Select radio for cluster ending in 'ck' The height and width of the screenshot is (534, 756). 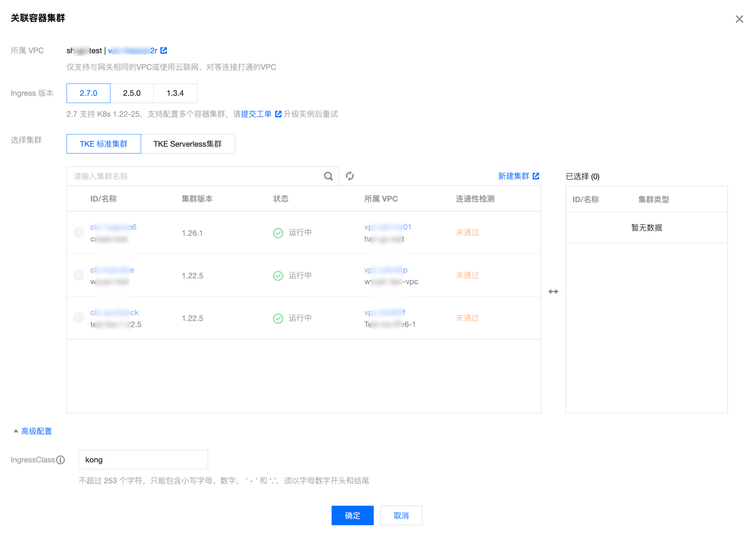click(78, 317)
